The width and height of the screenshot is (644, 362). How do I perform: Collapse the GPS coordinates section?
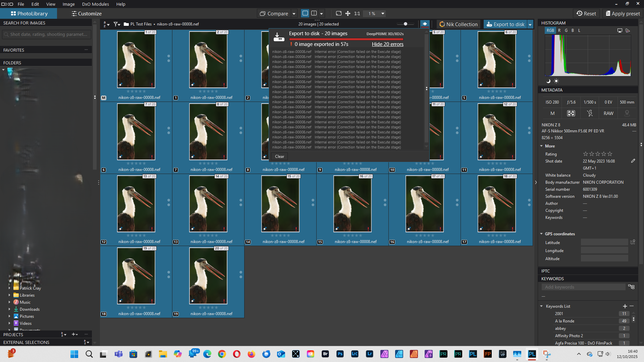(x=541, y=234)
